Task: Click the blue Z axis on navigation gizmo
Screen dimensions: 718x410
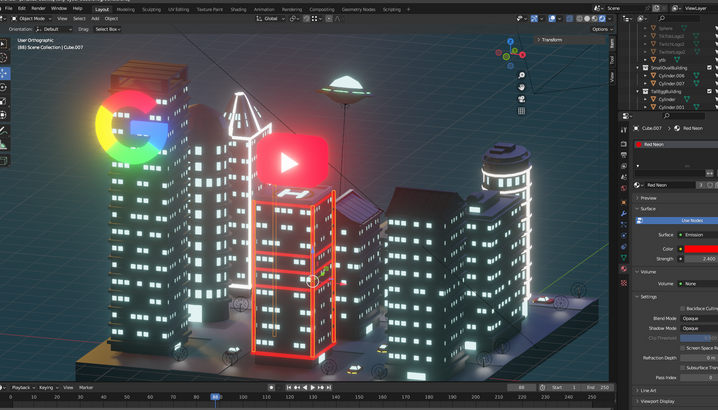Action: 510,41
